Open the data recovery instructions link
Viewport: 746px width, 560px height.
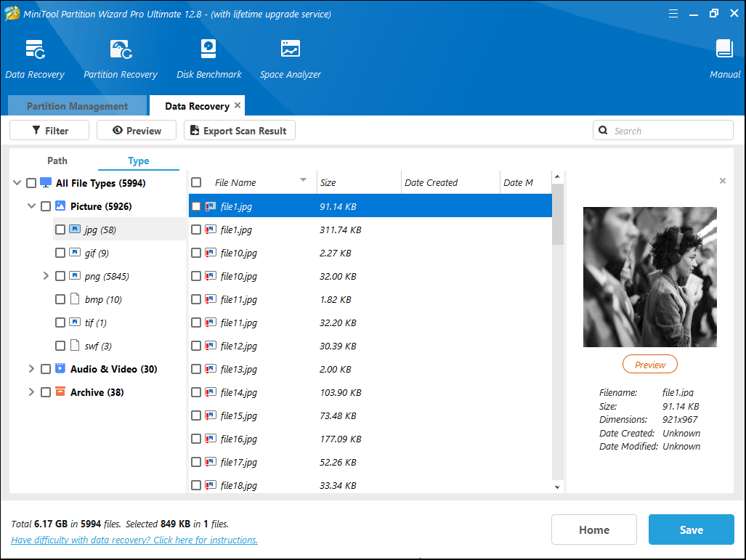[x=134, y=540]
